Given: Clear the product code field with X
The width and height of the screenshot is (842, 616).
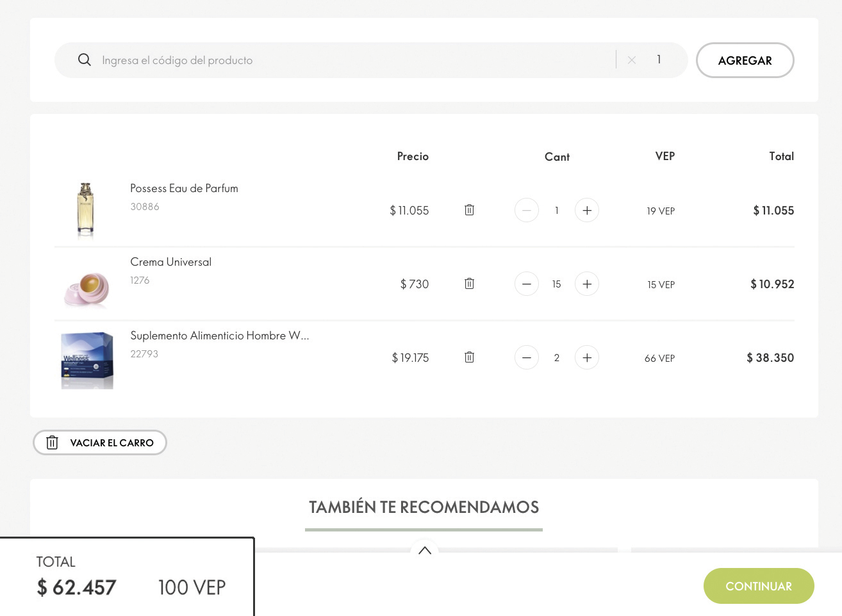Looking at the screenshot, I should click(632, 60).
